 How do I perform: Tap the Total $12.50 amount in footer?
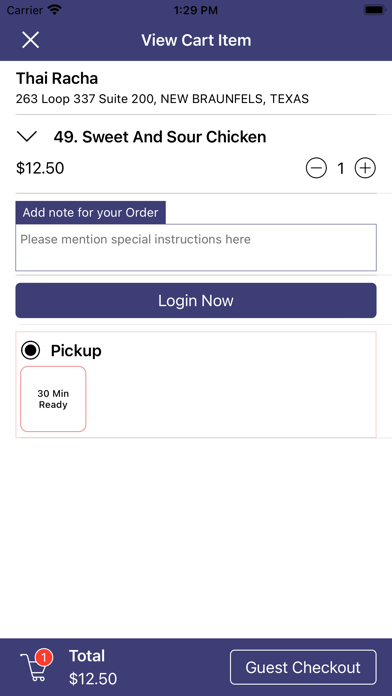click(x=93, y=667)
